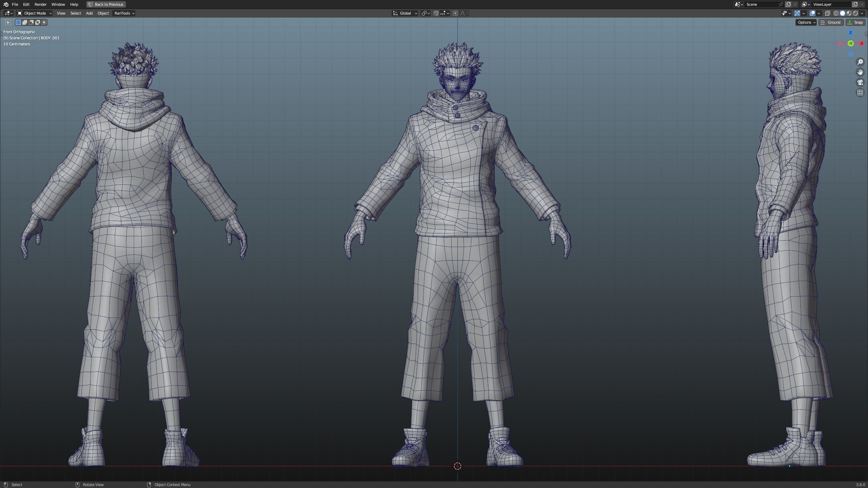This screenshot has width=868, height=488.
Task: Switch perspective/orthographic via grid icon
Action: click(x=860, y=93)
